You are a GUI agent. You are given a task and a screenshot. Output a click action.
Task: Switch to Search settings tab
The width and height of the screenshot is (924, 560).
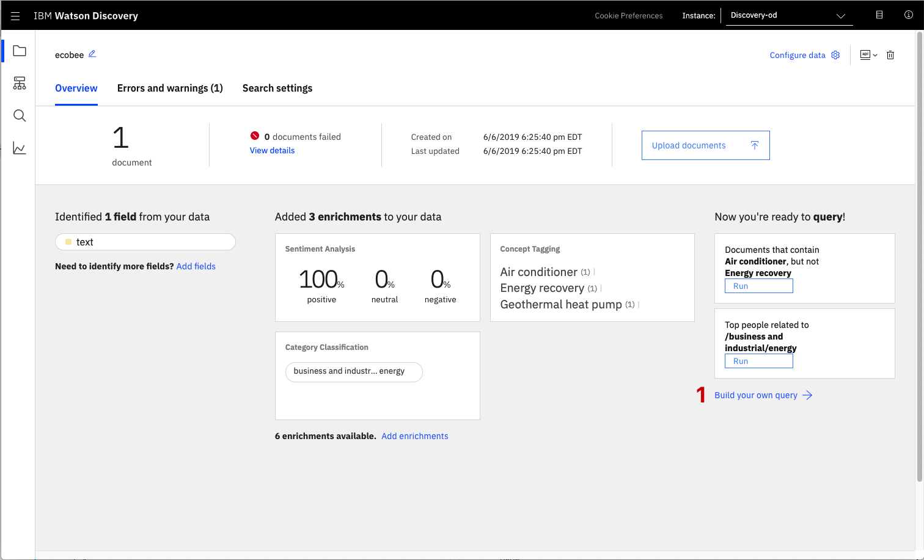coord(277,88)
